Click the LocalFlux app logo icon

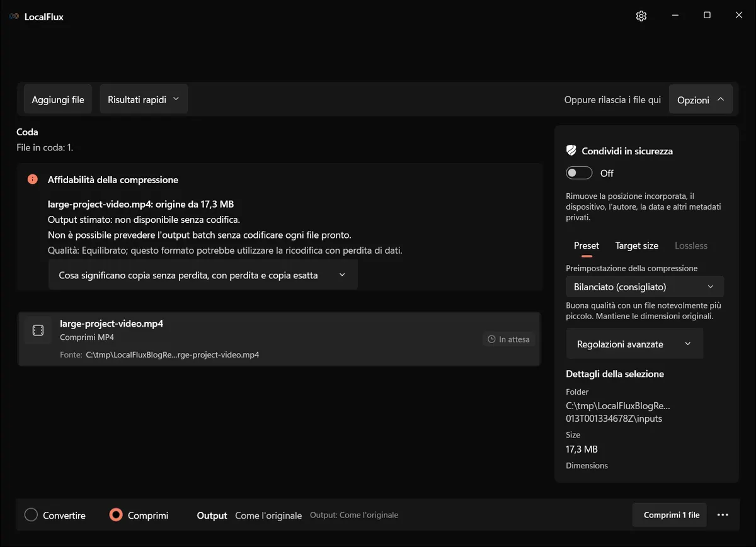click(14, 16)
